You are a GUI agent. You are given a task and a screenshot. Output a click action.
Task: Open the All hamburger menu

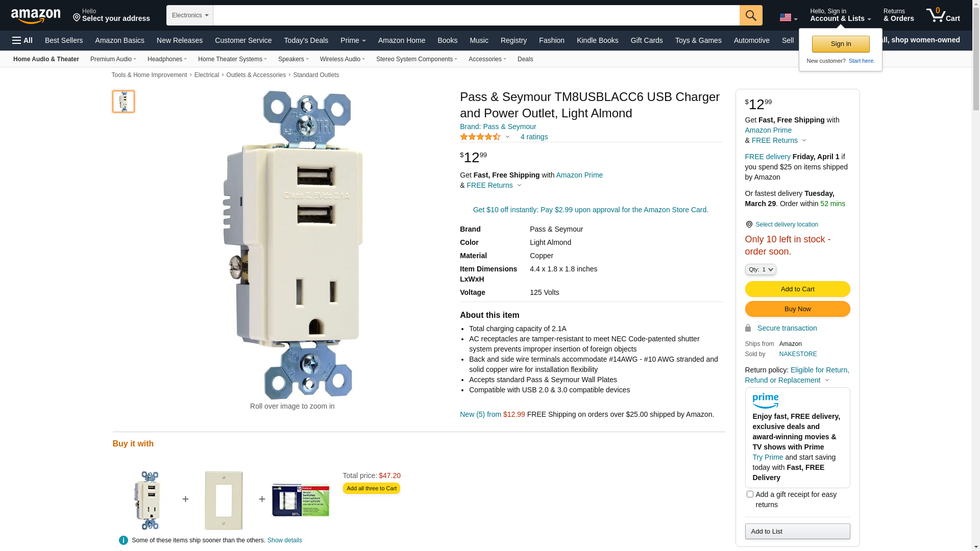[22, 40]
